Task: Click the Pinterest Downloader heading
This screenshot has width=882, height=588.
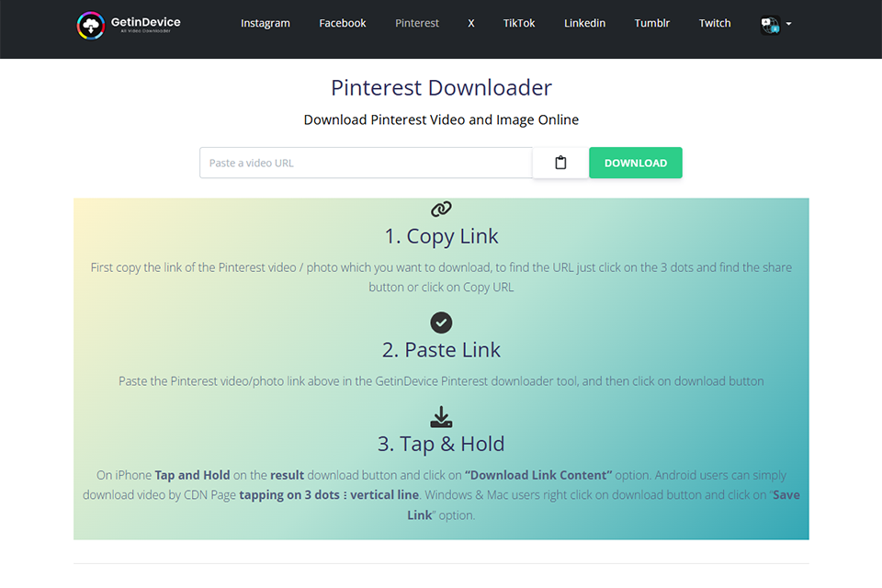Action: click(441, 88)
